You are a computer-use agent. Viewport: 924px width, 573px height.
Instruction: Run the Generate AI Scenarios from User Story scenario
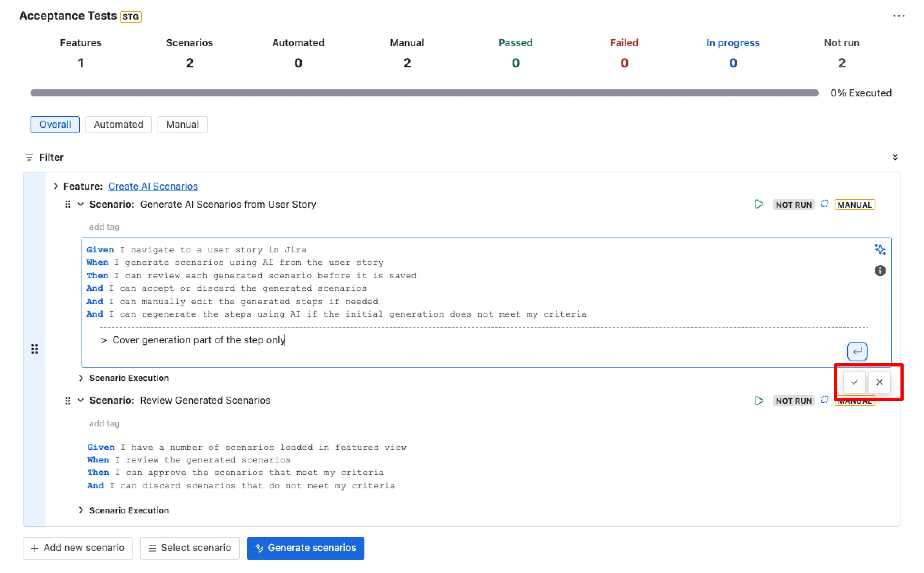click(x=759, y=204)
